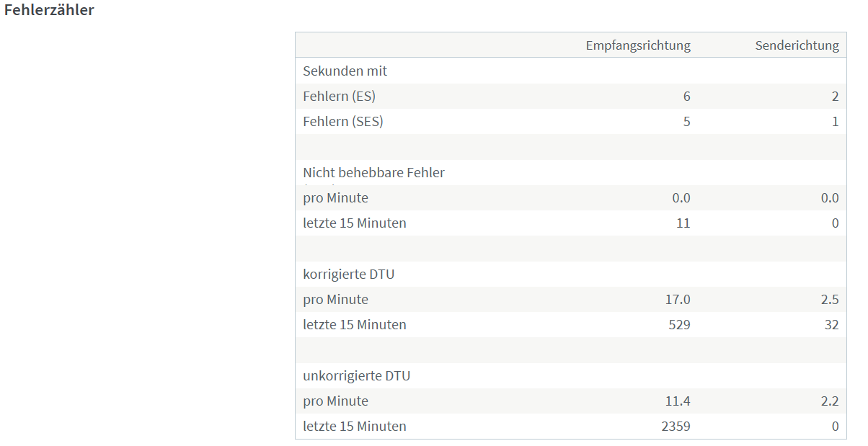Image resolution: width=868 pixels, height=446 pixels.
Task: Select SES receive value 5
Action: (686, 122)
